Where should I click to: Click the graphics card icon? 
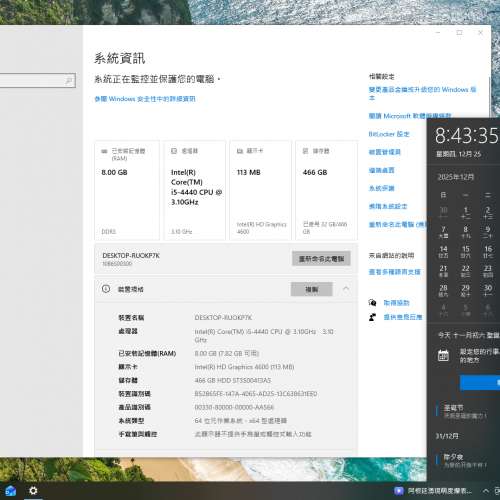(240, 151)
